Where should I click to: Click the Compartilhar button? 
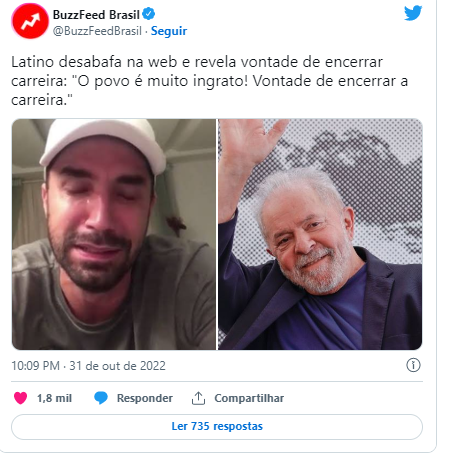click(249, 398)
